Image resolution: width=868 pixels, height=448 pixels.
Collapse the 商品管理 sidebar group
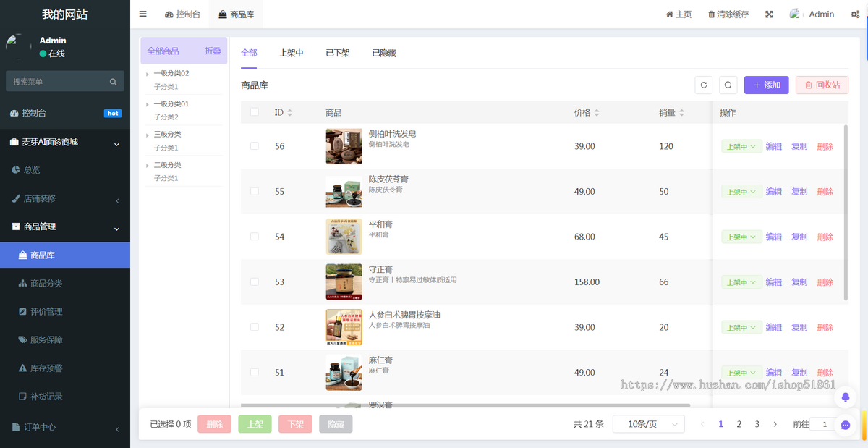[x=65, y=227]
